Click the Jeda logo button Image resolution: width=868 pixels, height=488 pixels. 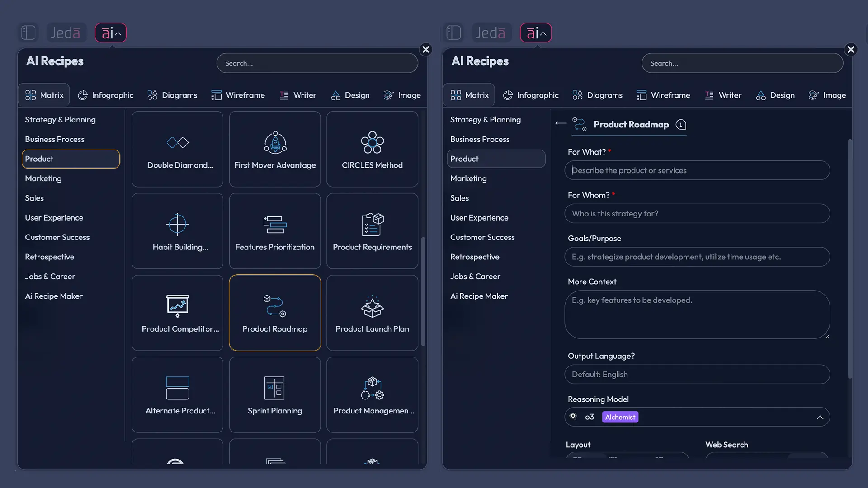point(66,32)
